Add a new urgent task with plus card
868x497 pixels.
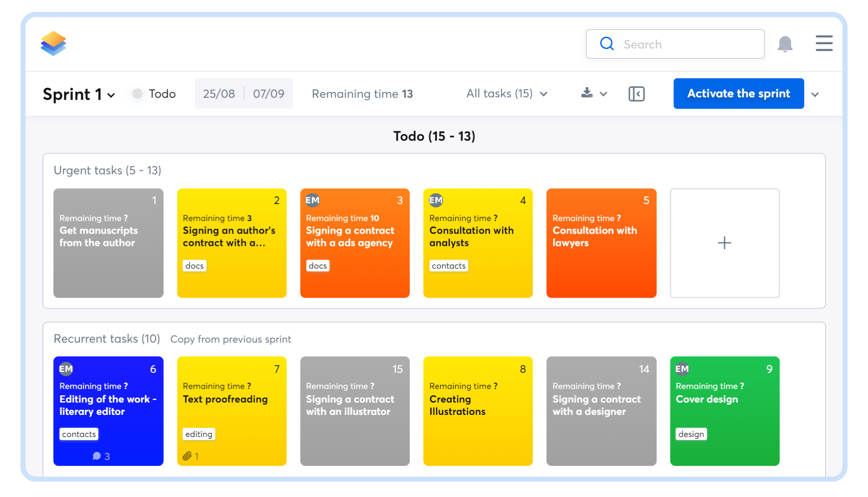pos(725,243)
